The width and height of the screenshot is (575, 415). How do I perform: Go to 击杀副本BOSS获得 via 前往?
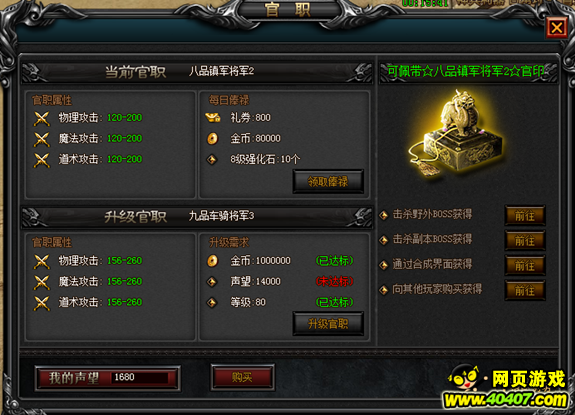click(x=525, y=240)
